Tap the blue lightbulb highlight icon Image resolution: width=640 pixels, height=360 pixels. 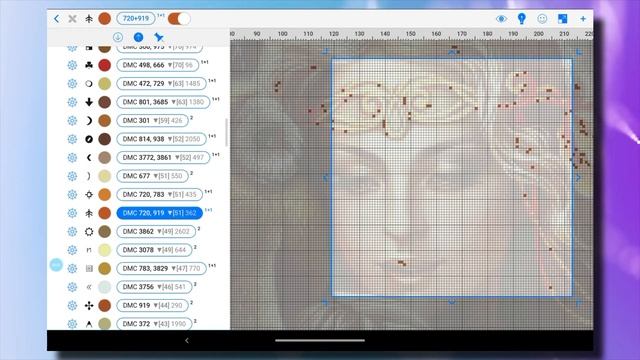coord(522,18)
